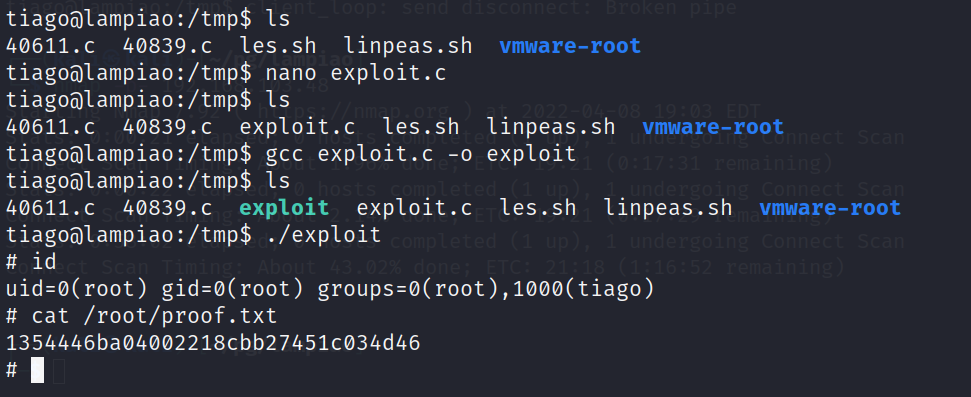Click 40611.c on the line with green exploit
Screen dimensions: 971x397
click(50, 207)
